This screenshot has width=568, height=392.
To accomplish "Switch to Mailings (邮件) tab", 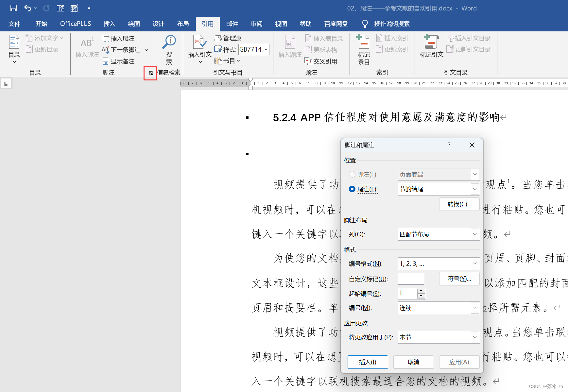I will (x=232, y=24).
